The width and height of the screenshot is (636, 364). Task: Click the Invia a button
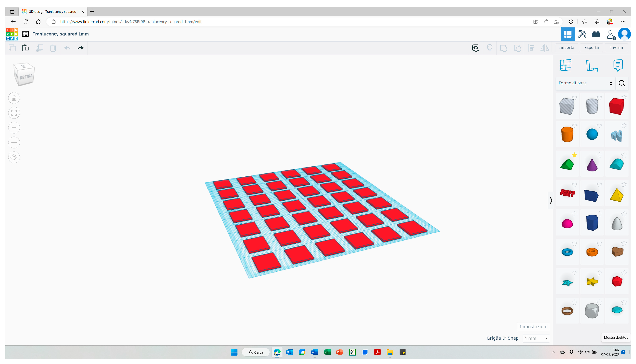(x=616, y=48)
